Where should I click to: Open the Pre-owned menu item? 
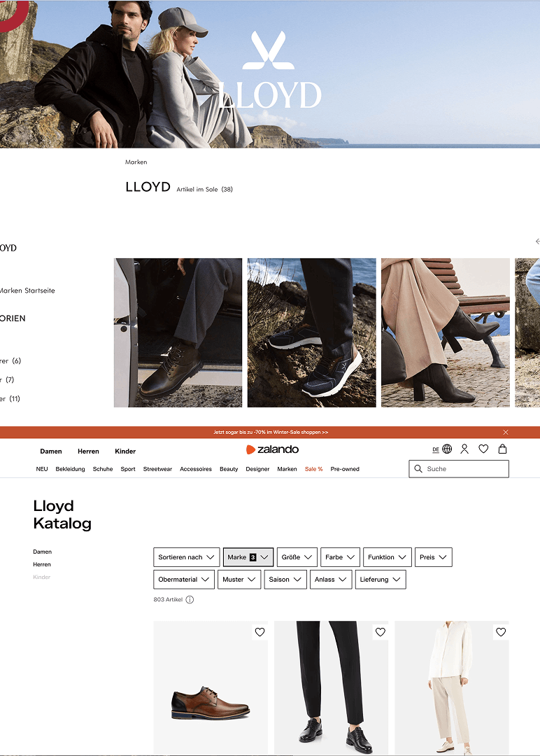[x=345, y=469]
